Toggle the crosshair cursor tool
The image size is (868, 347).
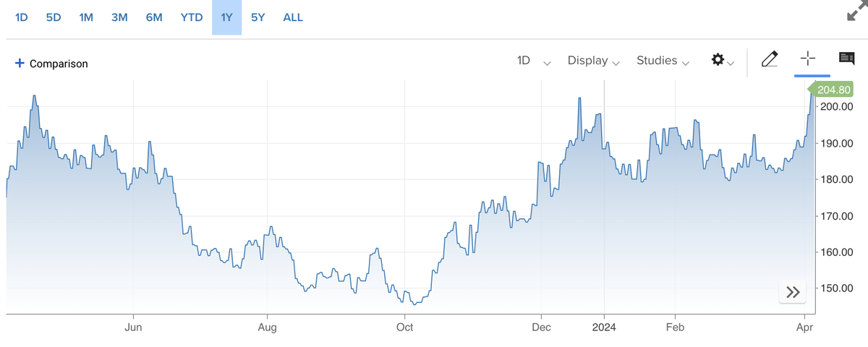click(x=808, y=59)
